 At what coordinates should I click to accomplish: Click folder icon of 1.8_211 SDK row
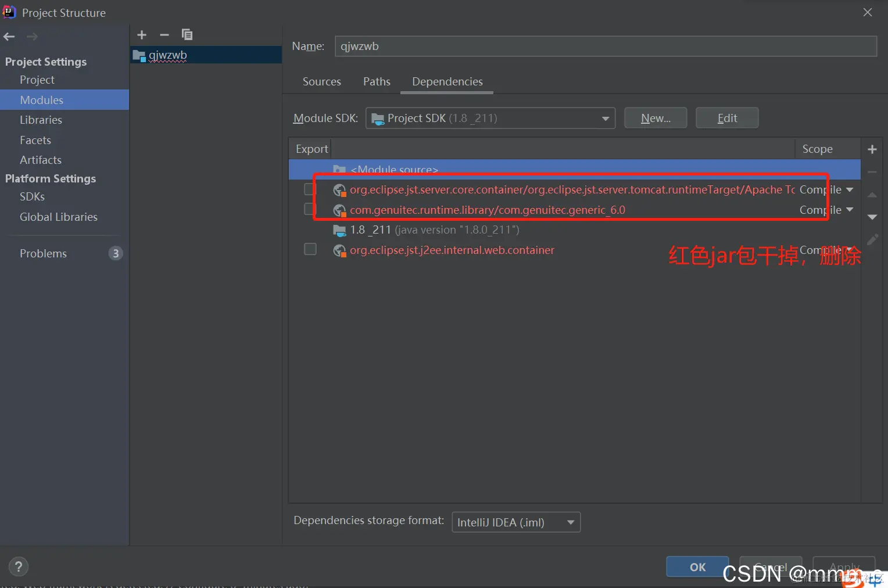pos(339,230)
